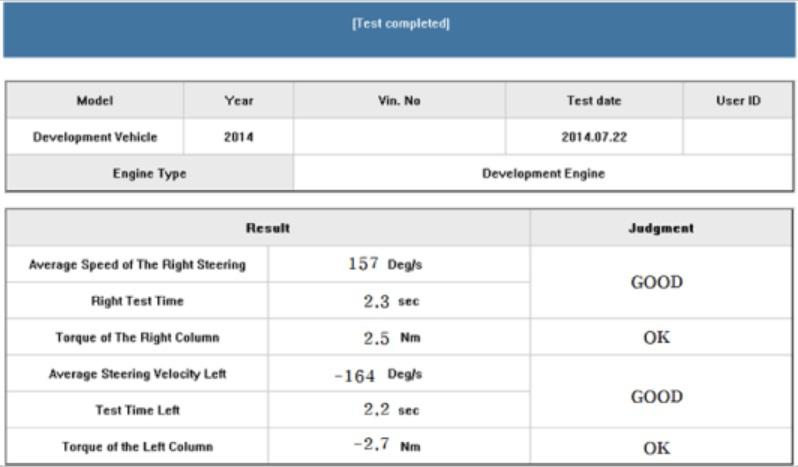798x467 pixels.
Task: Select the User ID column header
Action: (x=738, y=101)
